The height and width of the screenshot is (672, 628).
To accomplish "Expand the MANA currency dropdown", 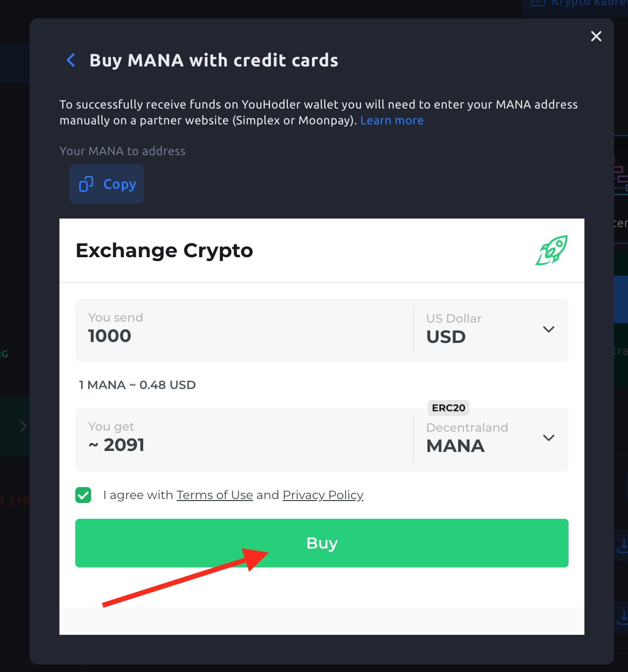I will 548,438.
